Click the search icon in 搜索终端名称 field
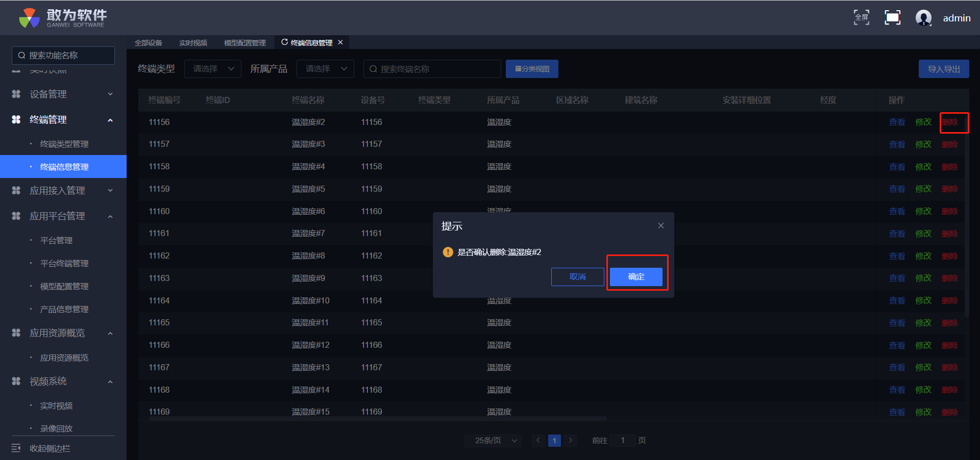 coord(373,69)
